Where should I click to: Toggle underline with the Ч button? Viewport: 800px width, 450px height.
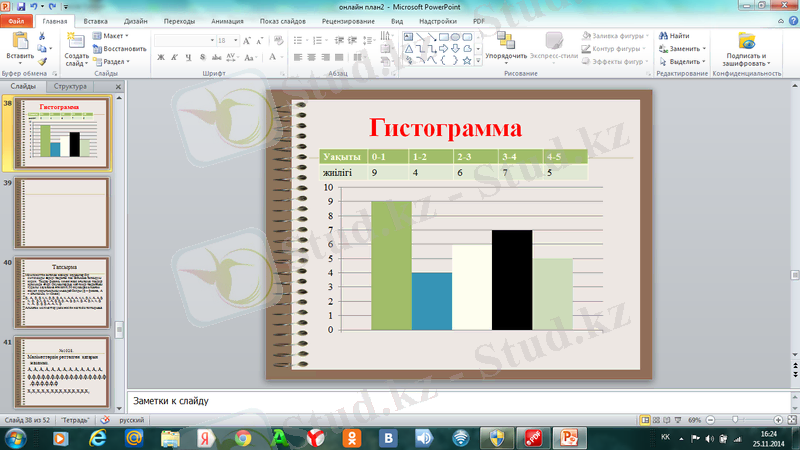186,58
